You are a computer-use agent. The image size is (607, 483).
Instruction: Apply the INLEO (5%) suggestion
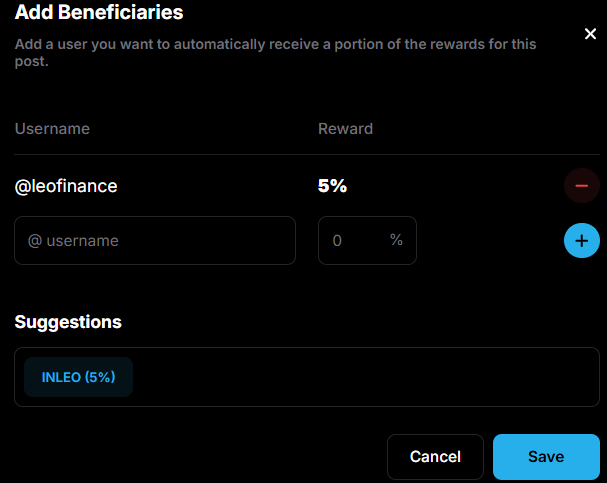79,377
